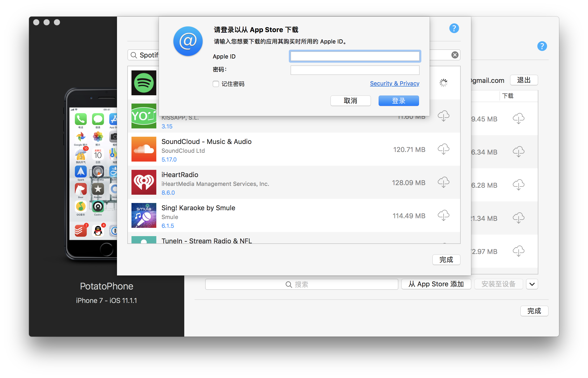The width and height of the screenshot is (588, 378).
Task: Tap Google Photos on device screen
Action: [x=81, y=137]
